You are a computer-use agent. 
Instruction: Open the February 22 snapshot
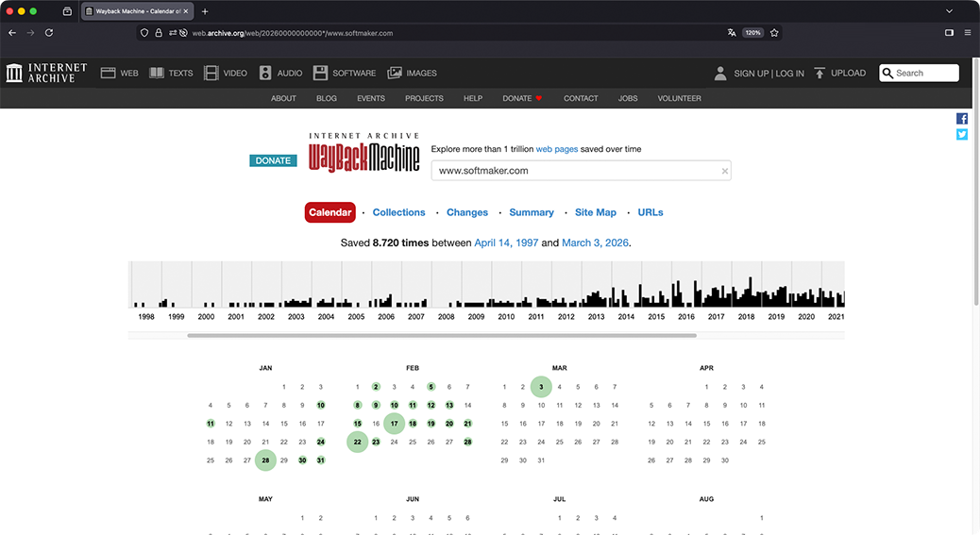358,442
